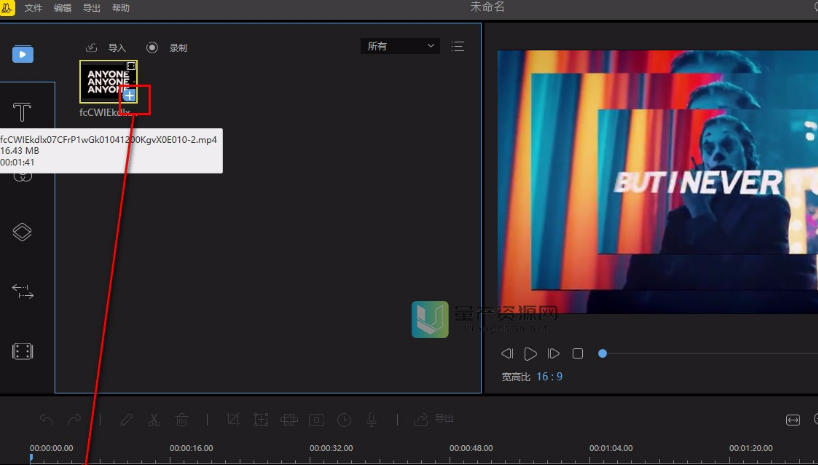Click the 导入 import button
Screen dimensions: 818x465
106,48
